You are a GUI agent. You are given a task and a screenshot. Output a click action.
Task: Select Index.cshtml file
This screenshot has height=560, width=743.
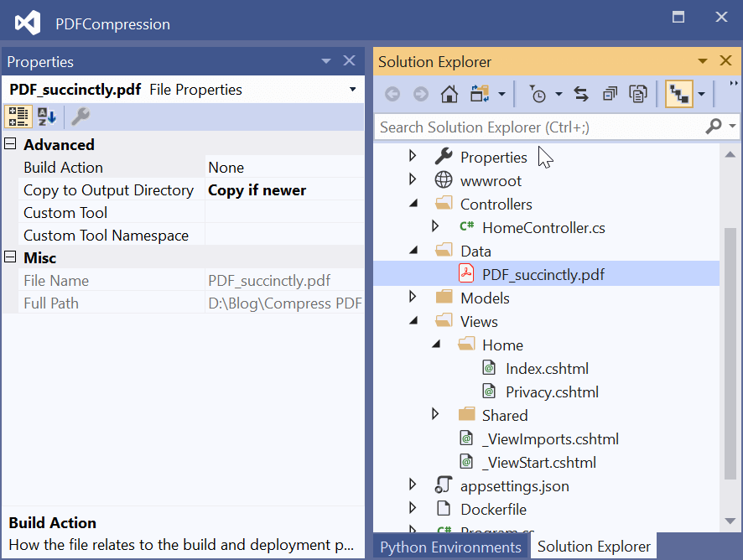pos(546,368)
